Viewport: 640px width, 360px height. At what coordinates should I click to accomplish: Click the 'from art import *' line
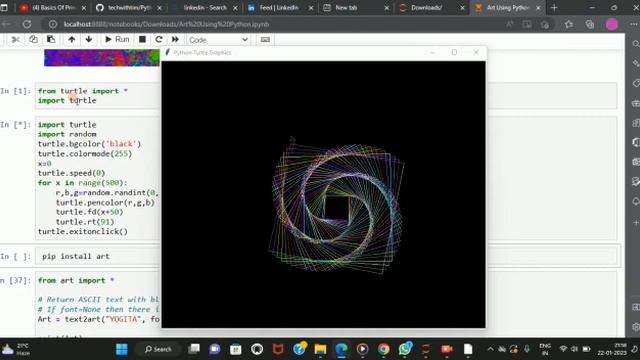(x=76, y=280)
